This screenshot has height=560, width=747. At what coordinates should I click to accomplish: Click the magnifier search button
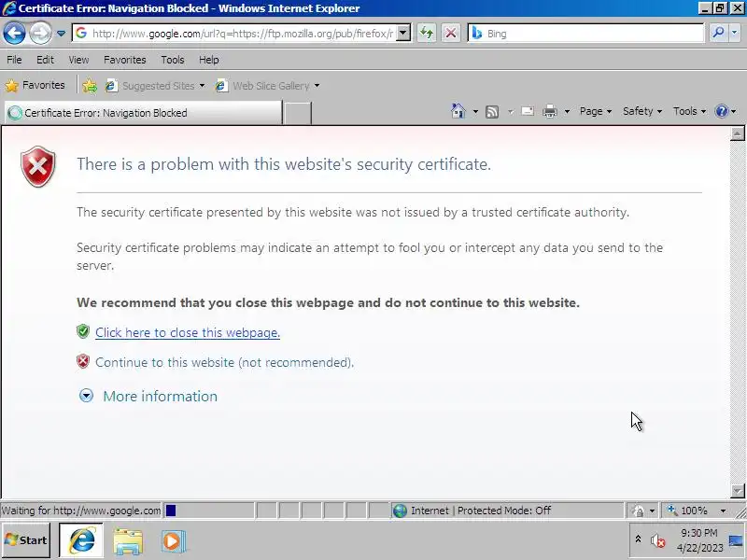pos(718,34)
